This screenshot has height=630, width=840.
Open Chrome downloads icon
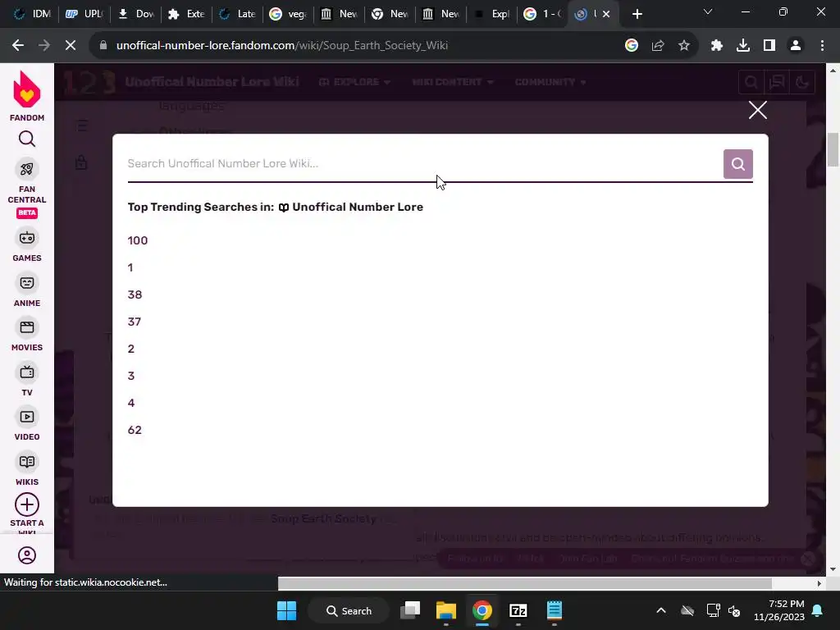tap(743, 46)
